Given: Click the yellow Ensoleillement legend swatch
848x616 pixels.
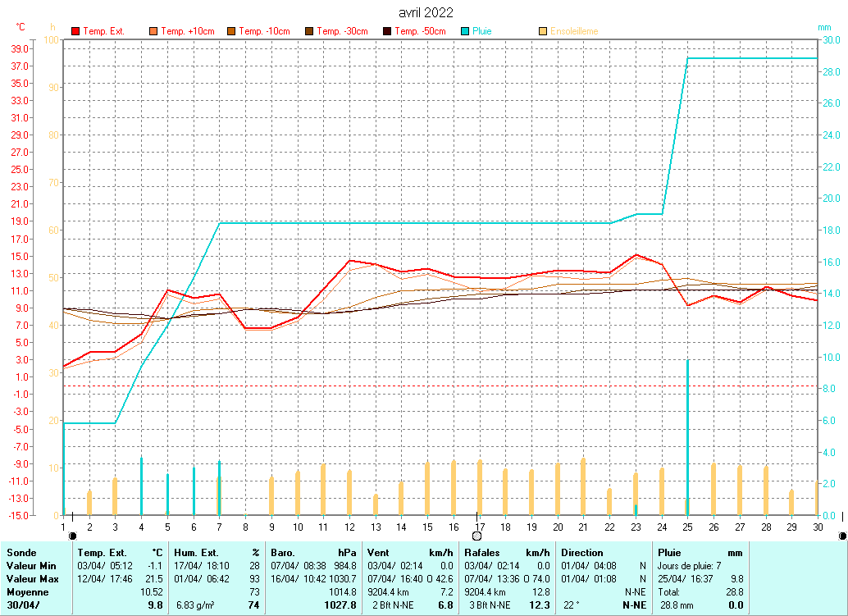Looking at the screenshot, I should click(544, 31).
